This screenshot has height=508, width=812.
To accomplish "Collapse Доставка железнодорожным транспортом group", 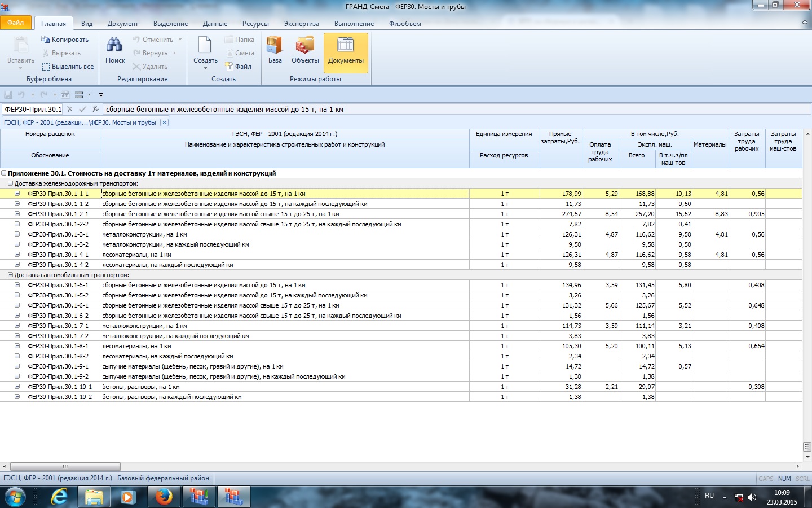I will (x=10, y=183).
